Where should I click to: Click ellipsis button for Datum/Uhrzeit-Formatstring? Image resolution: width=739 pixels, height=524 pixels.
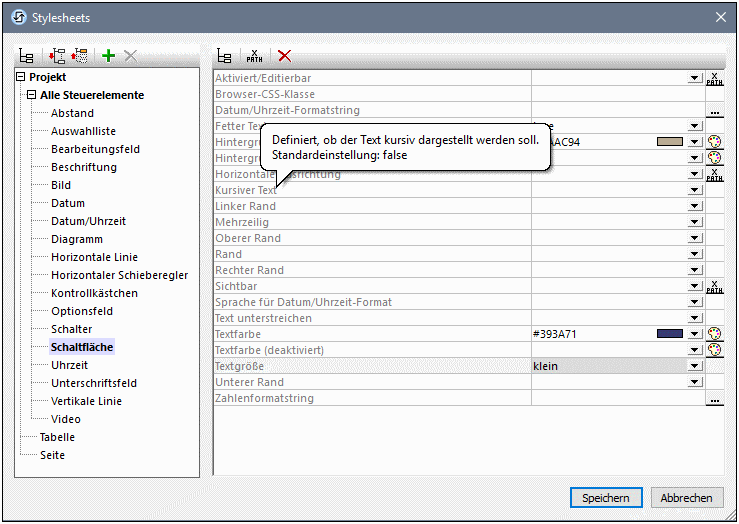tap(714, 111)
